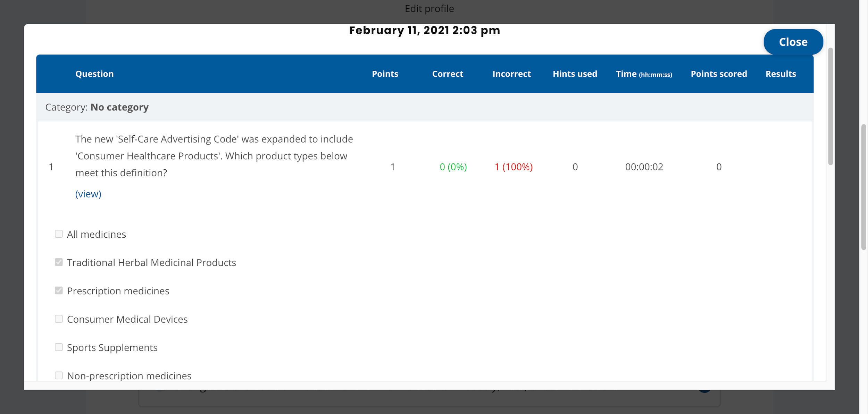Screen dimensions: 868x414
Task: Click the Points scored column header
Action: tap(718, 74)
